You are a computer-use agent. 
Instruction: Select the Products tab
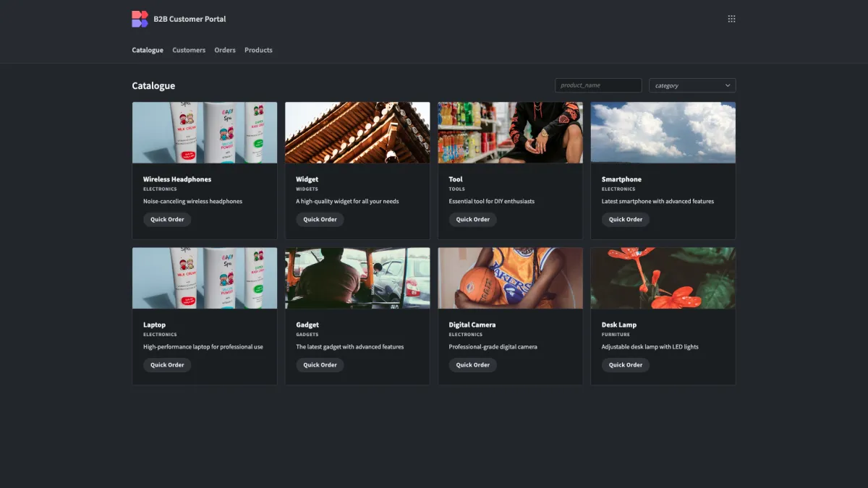258,50
